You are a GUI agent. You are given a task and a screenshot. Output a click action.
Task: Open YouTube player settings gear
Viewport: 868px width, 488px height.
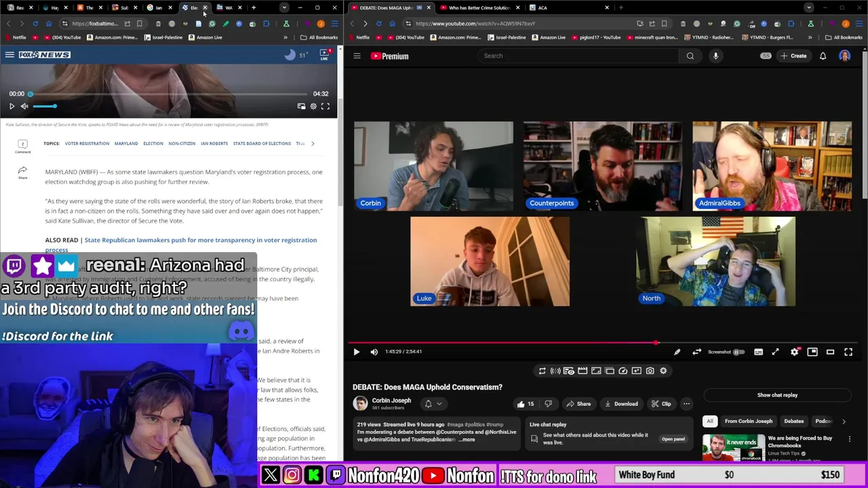coord(794,352)
